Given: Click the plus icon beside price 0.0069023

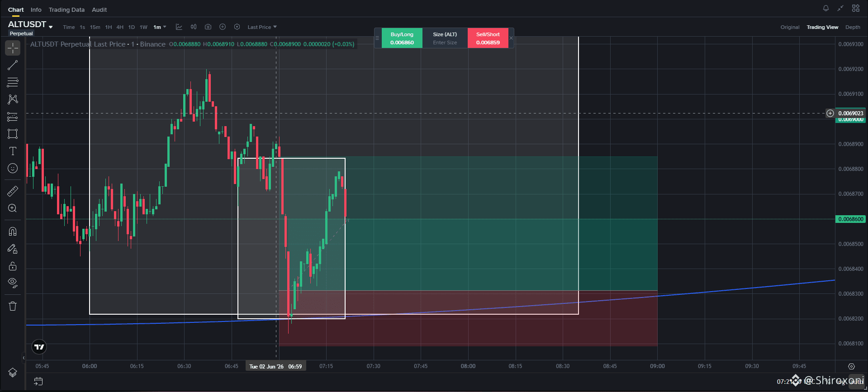Looking at the screenshot, I should point(830,113).
